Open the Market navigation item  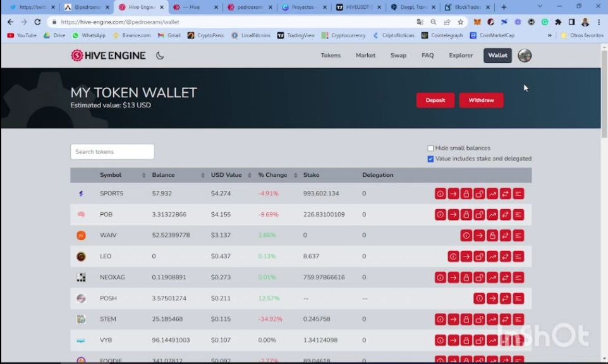coord(365,56)
